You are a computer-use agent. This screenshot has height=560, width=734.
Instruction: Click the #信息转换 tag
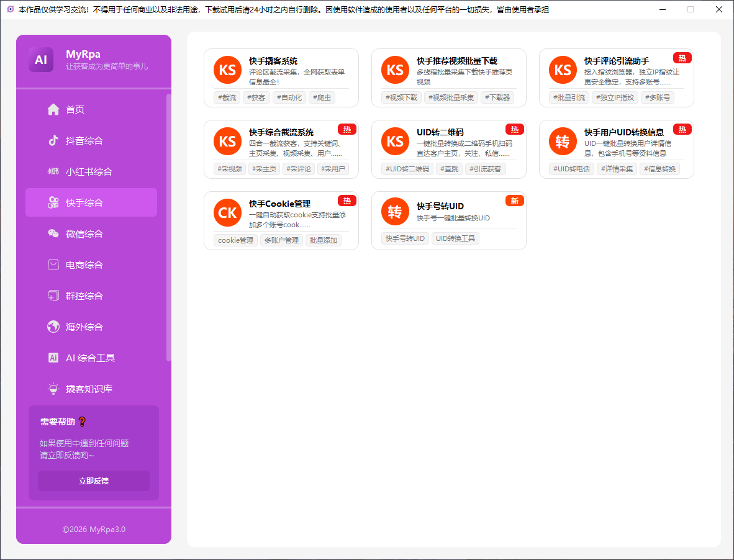(x=660, y=169)
